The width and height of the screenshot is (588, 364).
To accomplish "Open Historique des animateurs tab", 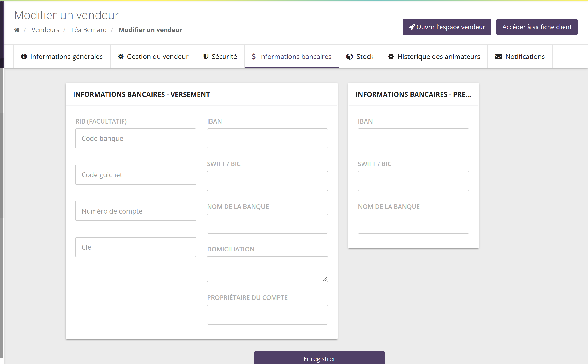I will click(434, 57).
